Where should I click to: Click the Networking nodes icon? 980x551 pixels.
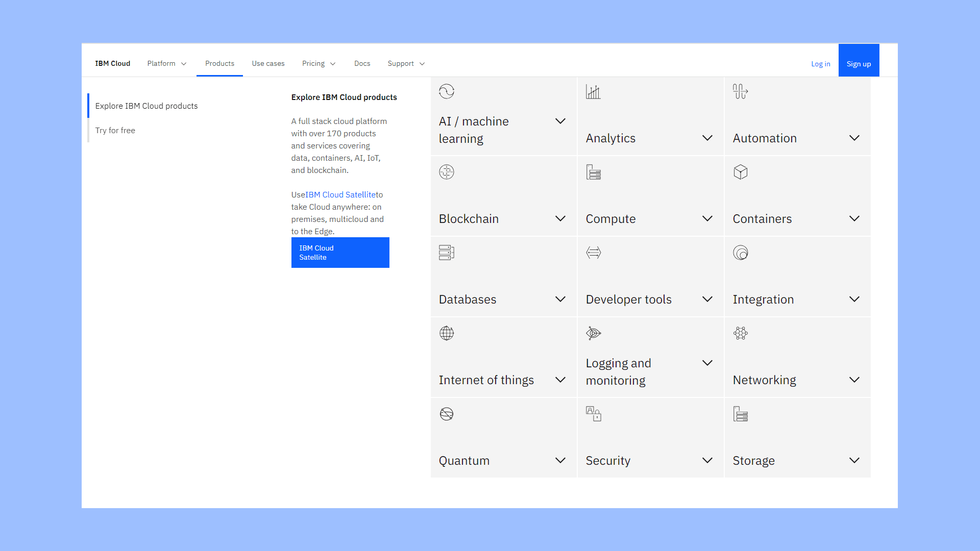(x=740, y=333)
